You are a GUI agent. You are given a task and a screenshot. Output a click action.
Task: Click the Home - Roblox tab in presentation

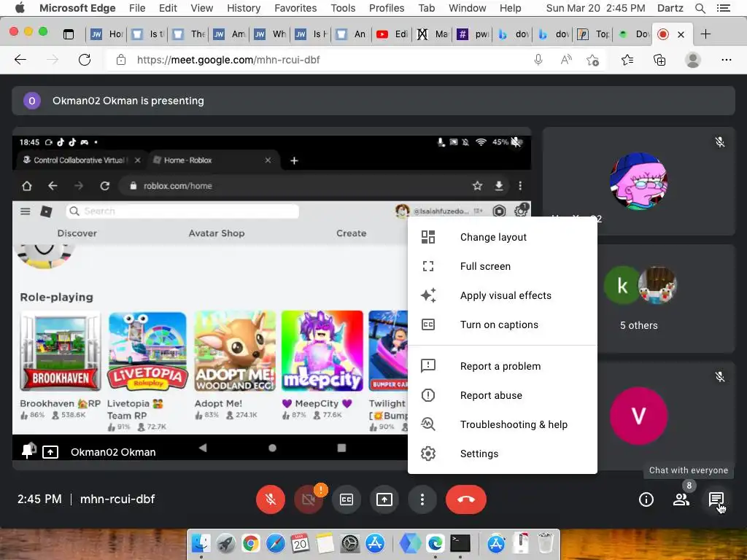coord(212,160)
